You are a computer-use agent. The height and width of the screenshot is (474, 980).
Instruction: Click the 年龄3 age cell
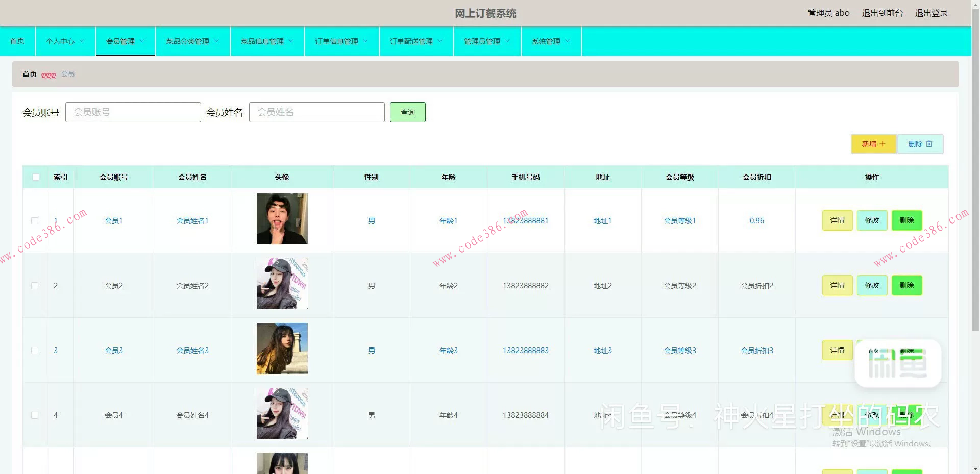pyautogui.click(x=449, y=351)
